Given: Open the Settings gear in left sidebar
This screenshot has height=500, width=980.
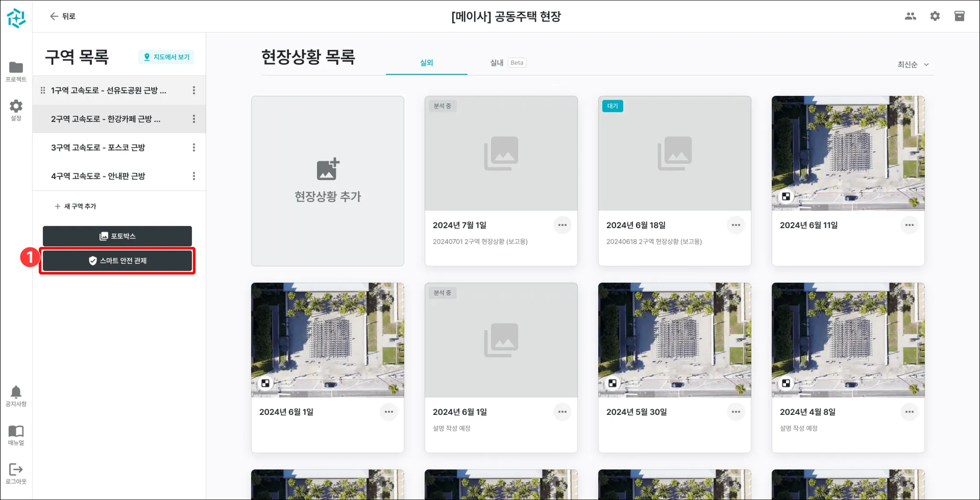Looking at the screenshot, I should pos(16,110).
